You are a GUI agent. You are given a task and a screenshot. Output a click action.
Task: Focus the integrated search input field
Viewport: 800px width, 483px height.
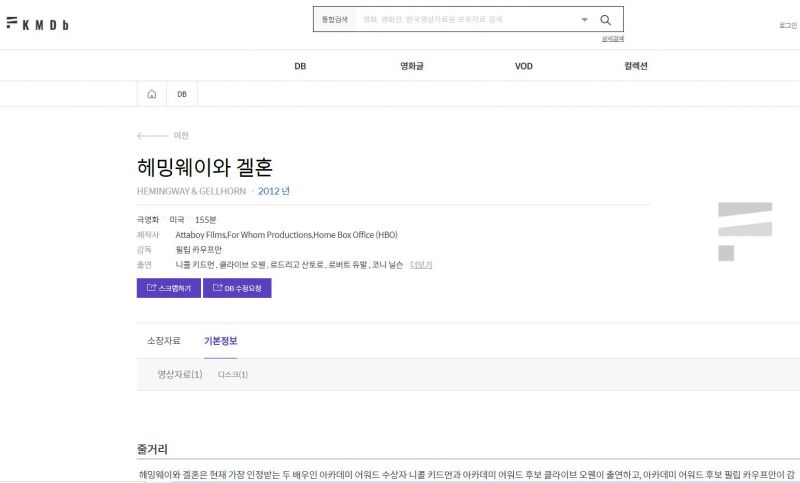point(467,19)
